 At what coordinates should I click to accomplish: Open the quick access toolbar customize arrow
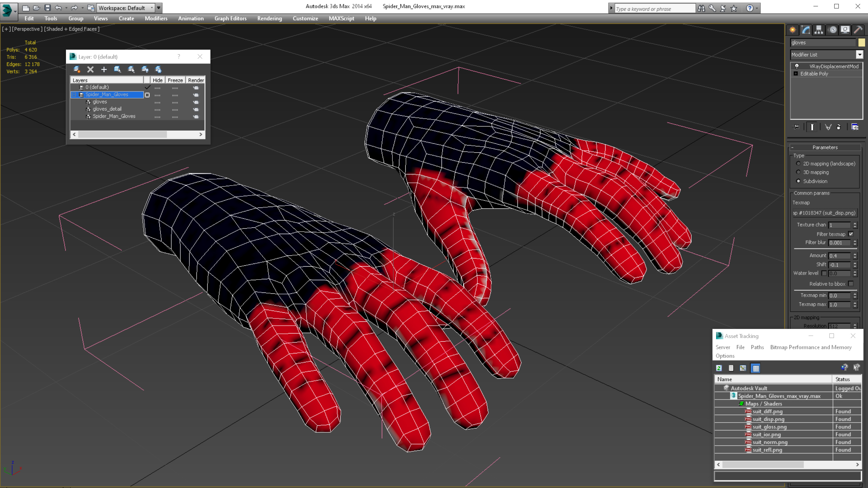[x=159, y=8]
